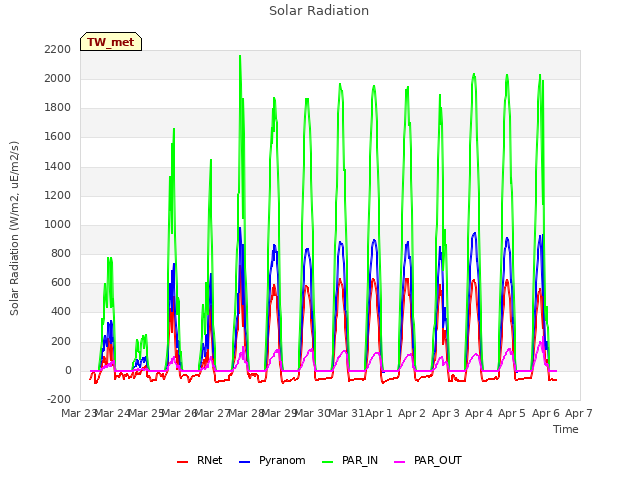Click the Time x-axis label

[565, 429]
